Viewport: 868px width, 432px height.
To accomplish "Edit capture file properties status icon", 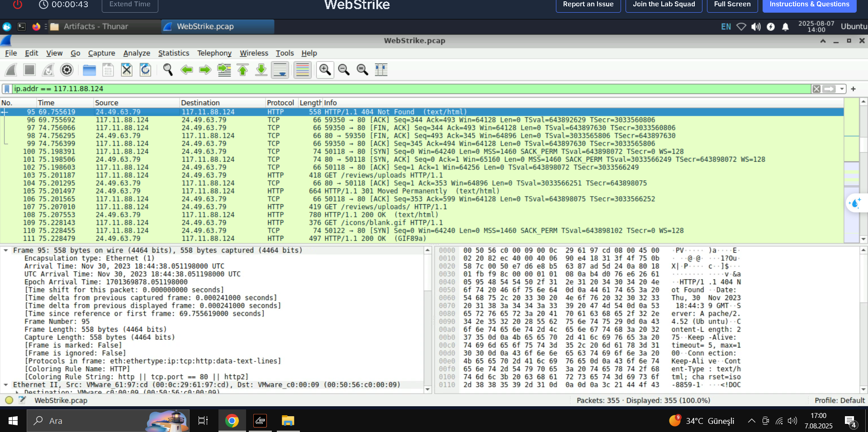I will coord(22,400).
